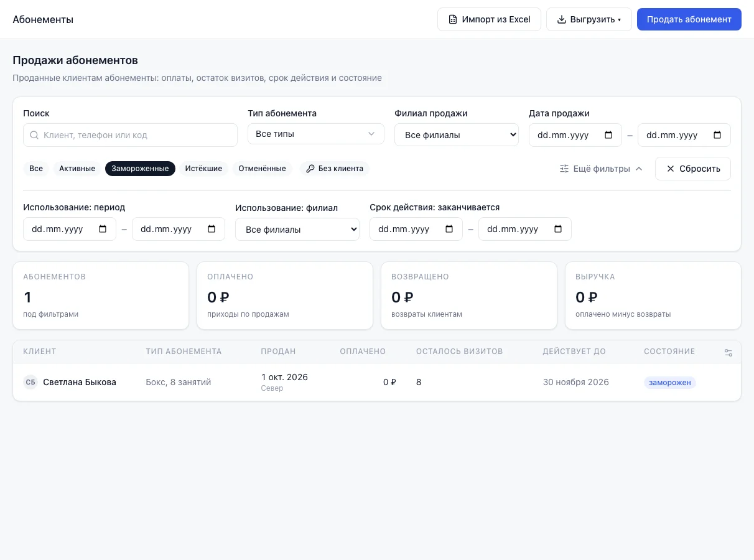
Task: Click Сбросить to reset filters
Action: coord(693,169)
